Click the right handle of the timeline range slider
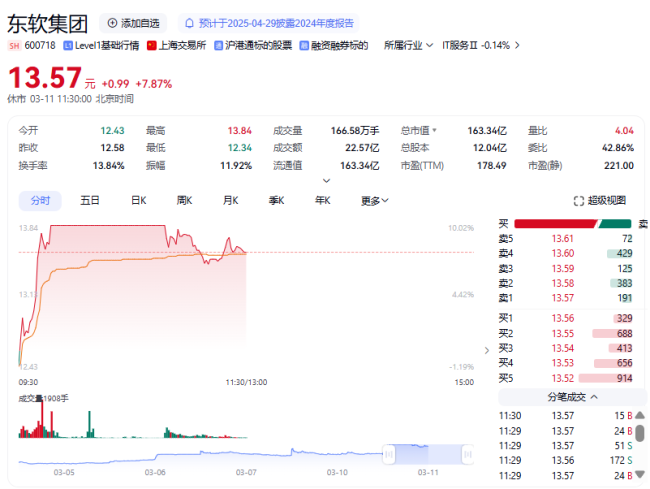650x489 pixels. (468, 455)
